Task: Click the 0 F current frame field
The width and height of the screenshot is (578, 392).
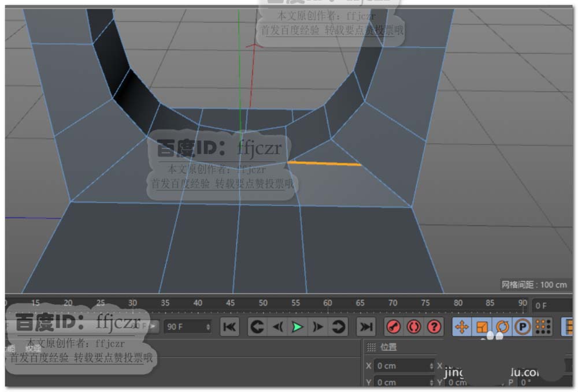Action: (552, 306)
